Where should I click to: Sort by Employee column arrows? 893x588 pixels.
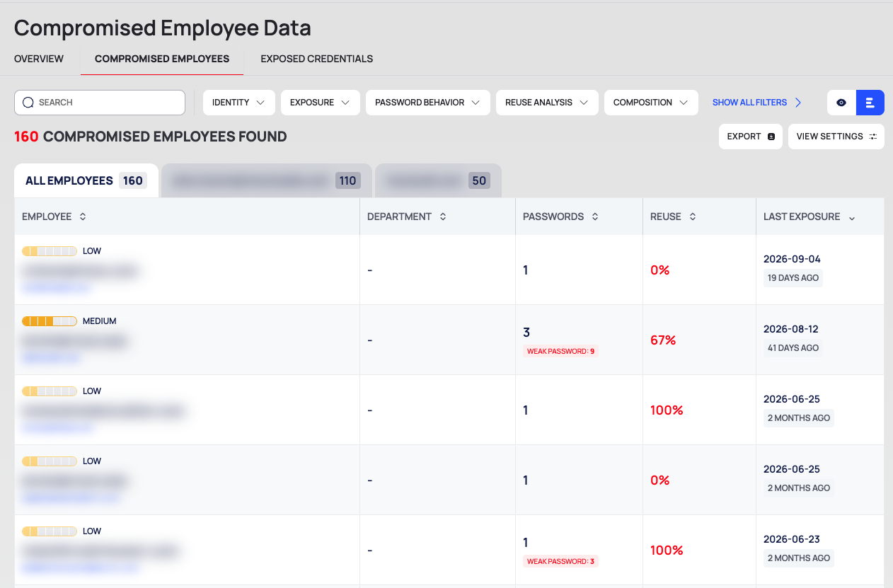(x=82, y=217)
